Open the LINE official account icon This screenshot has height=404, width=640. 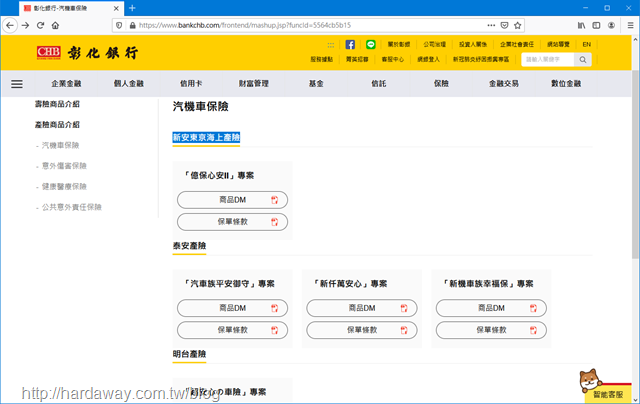coord(371,44)
